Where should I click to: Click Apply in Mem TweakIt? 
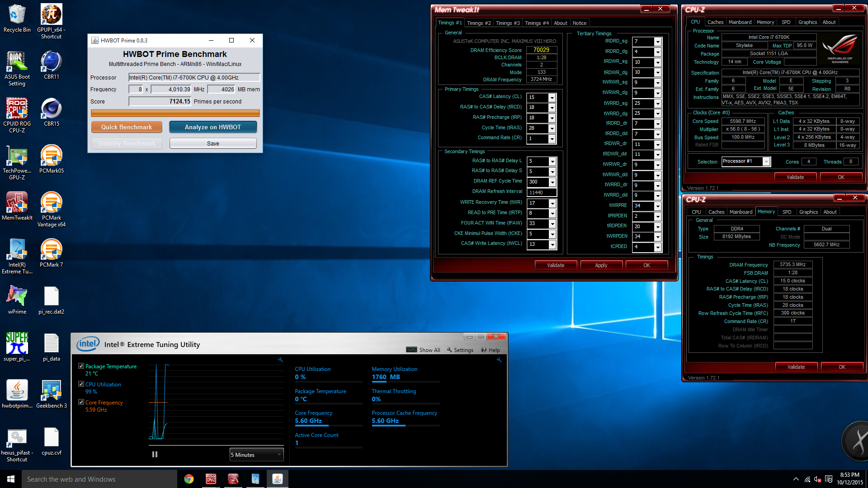point(601,265)
